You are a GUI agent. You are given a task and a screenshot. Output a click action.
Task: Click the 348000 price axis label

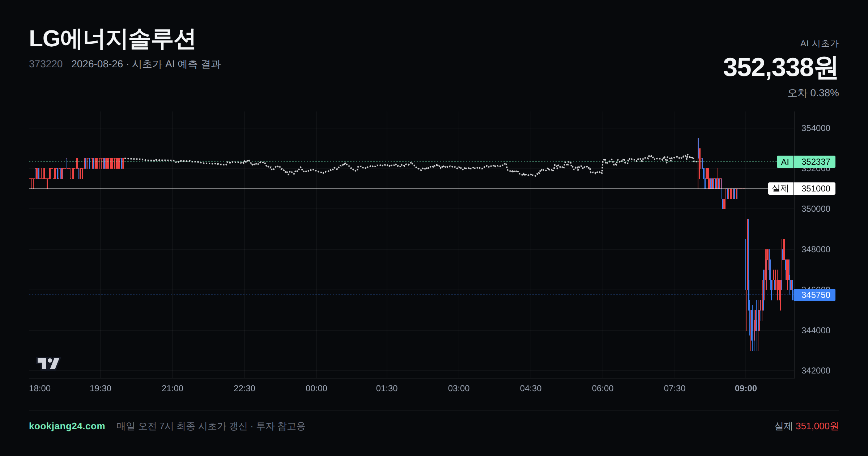click(x=816, y=249)
